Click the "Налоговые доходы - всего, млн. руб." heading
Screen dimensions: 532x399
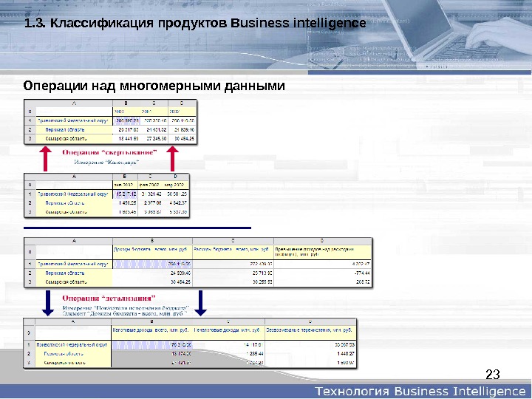point(150,330)
